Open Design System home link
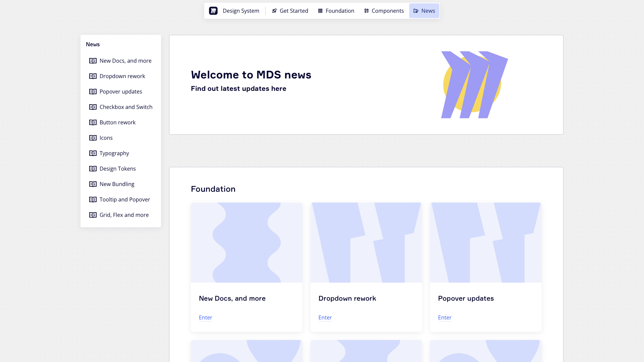Screen dimensions: 644x362 [x=234, y=11]
